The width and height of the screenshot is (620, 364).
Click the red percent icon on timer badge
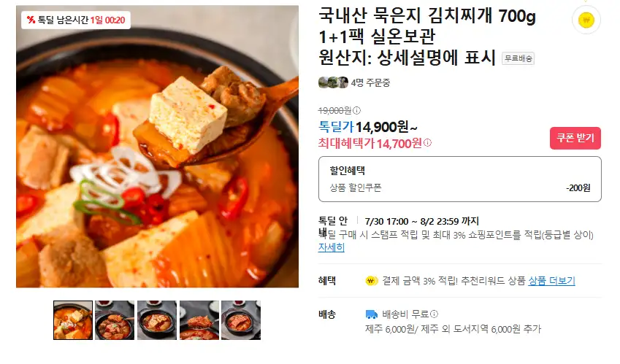[31, 20]
